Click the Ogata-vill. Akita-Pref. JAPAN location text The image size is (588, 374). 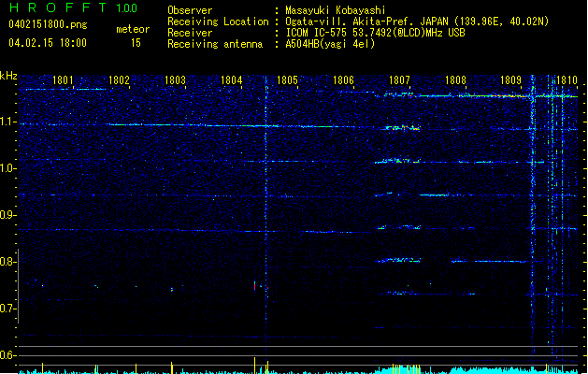point(366,22)
